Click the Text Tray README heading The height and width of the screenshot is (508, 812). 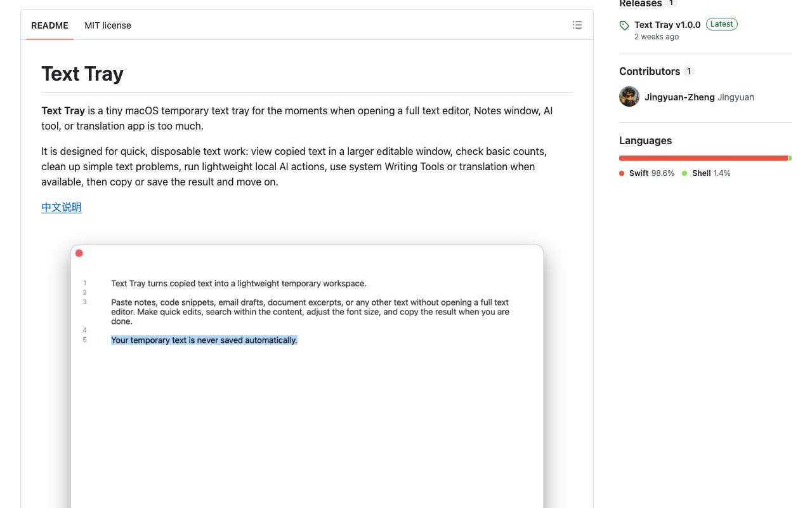tap(82, 74)
